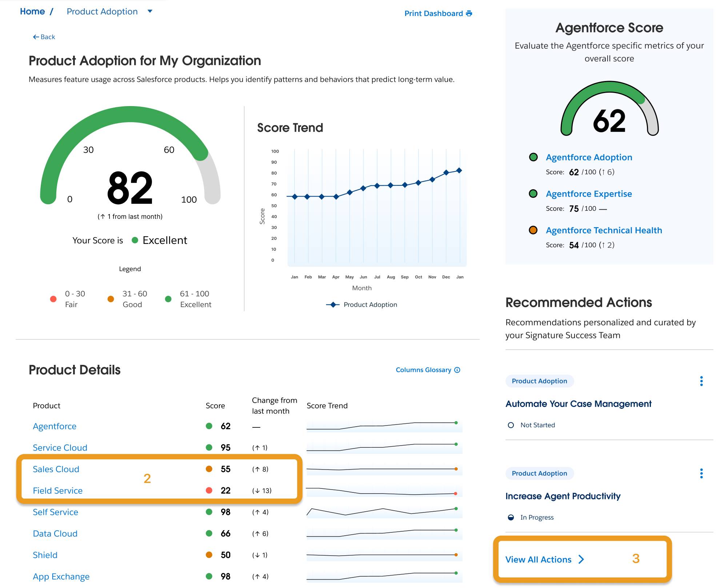Click the Field Service red score dot
Image resolution: width=728 pixels, height=588 pixels.
tap(209, 490)
